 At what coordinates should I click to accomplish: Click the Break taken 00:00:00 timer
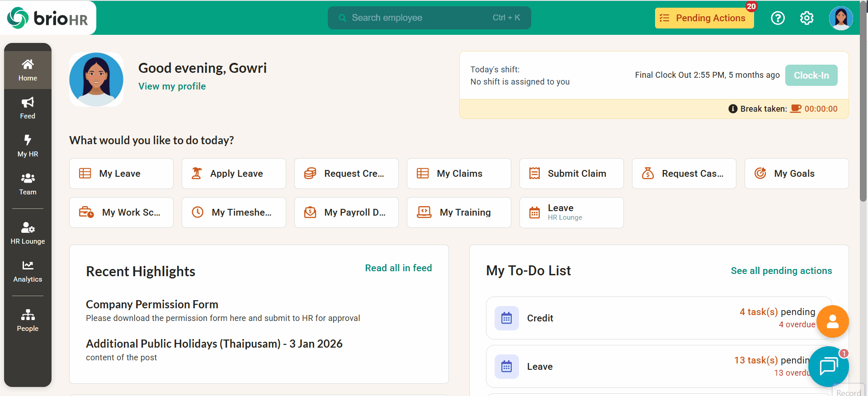click(821, 109)
